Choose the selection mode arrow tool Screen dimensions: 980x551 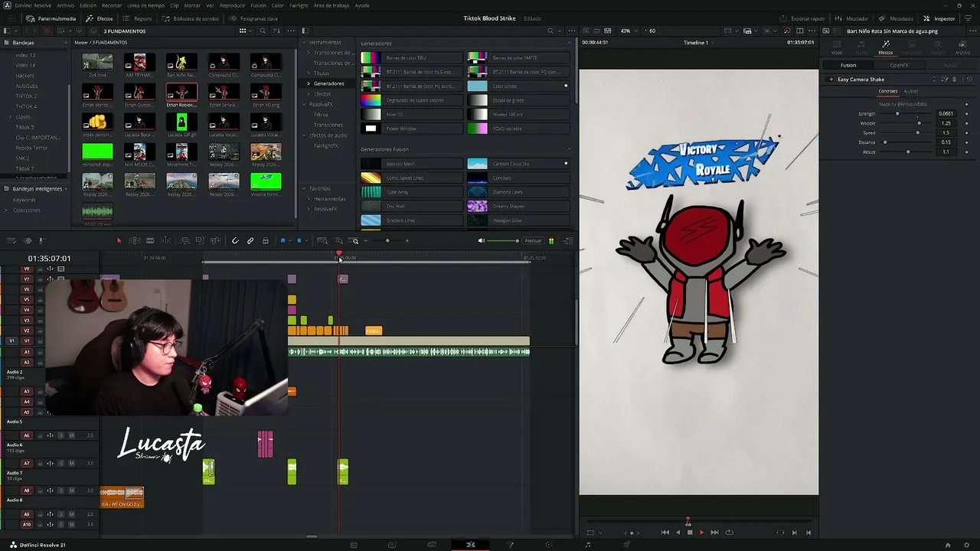point(119,241)
